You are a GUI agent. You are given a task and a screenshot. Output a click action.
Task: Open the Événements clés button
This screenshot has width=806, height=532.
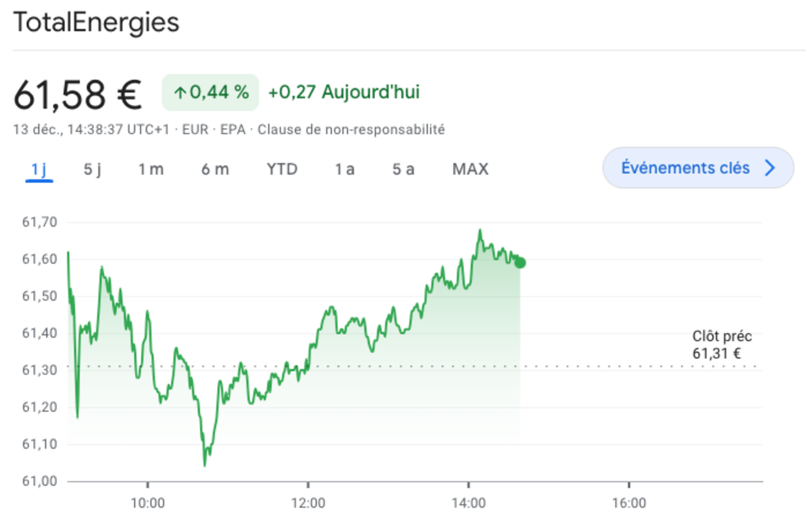click(685, 168)
